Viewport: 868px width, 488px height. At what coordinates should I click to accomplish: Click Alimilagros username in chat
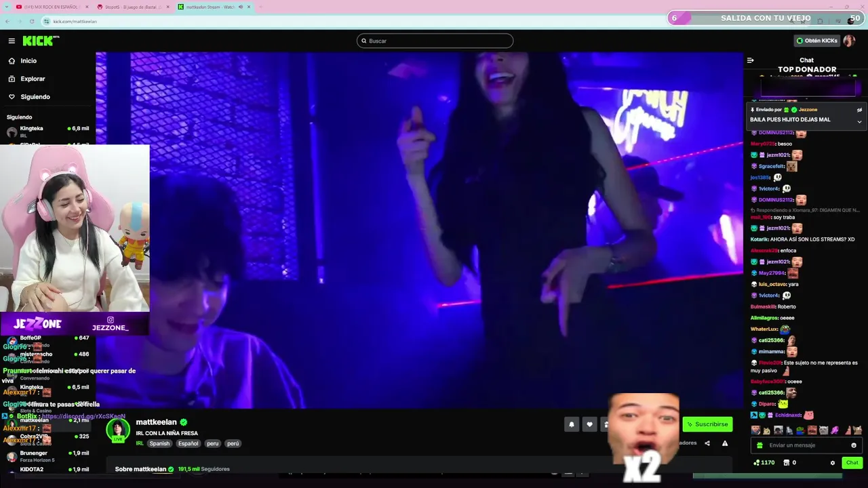click(764, 318)
